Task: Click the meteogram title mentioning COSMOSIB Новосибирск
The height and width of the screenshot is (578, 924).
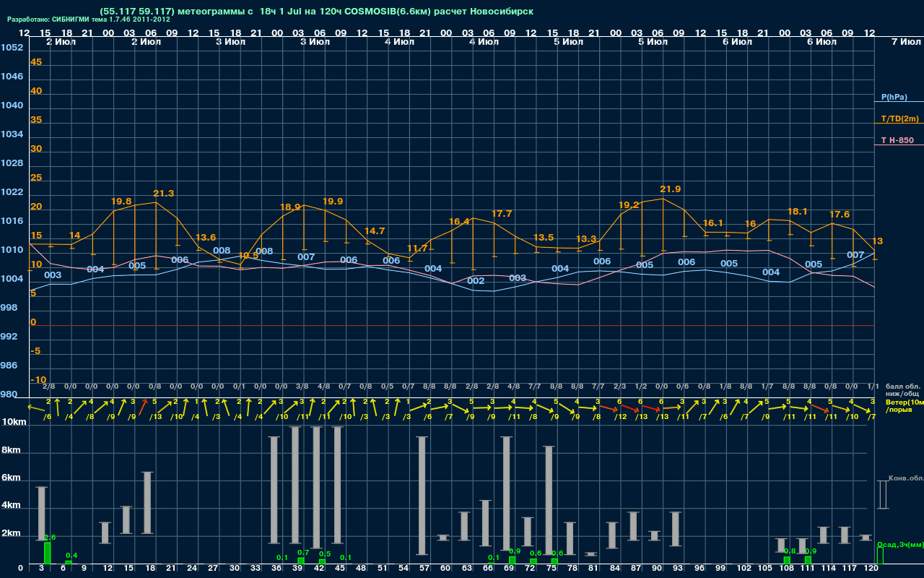Action: coord(317,12)
